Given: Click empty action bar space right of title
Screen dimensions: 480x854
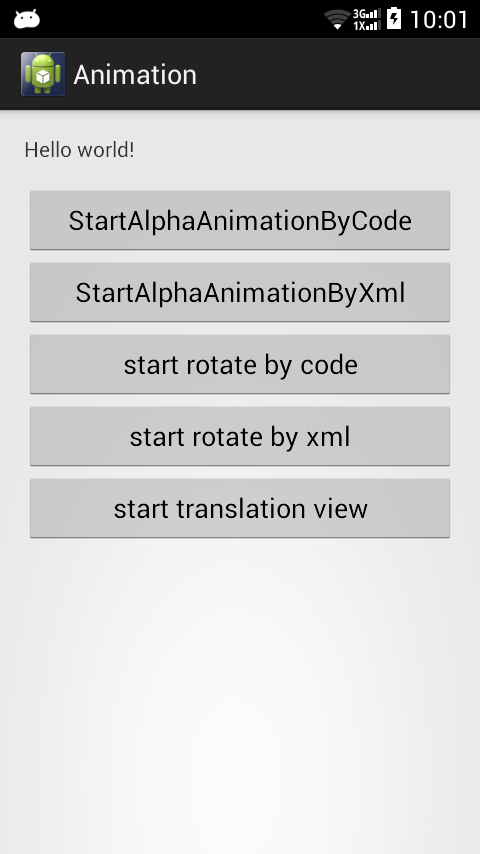Looking at the screenshot, I should coord(338,75).
